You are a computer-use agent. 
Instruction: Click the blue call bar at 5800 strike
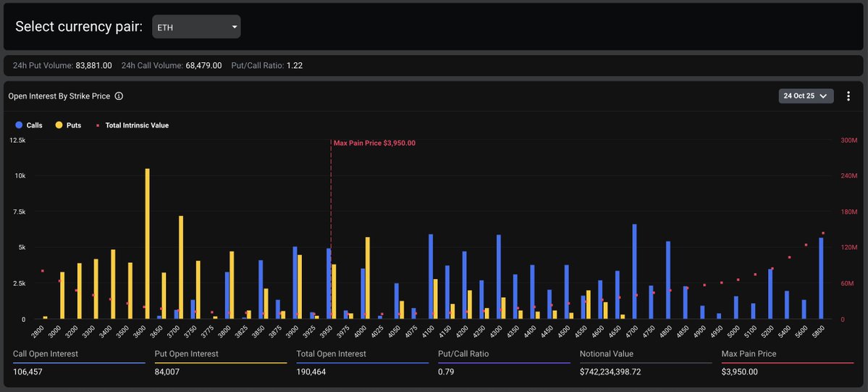click(x=821, y=278)
